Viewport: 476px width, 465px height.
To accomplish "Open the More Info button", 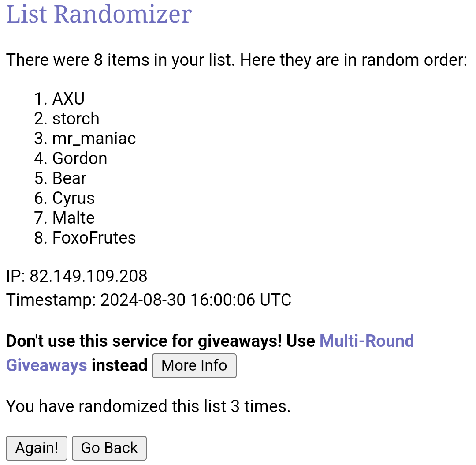I will [x=194, y=365].
